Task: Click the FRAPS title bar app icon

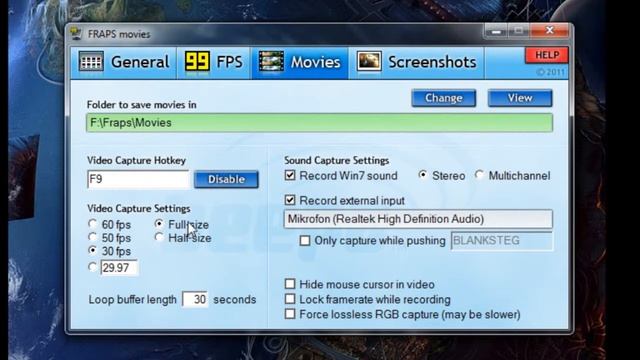Action: tap(76, 33)
